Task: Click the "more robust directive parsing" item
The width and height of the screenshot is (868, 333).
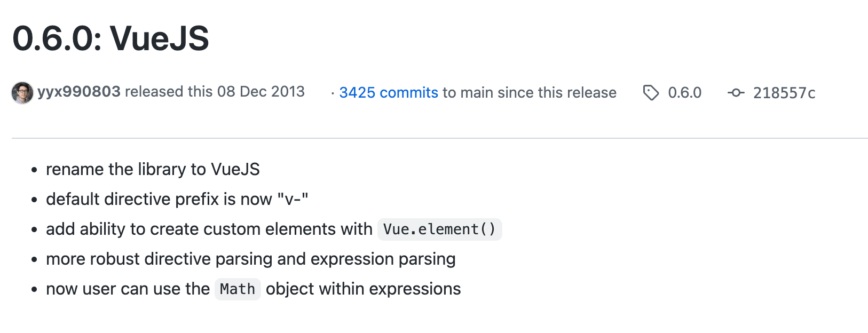Action: [x=250, y=259]
